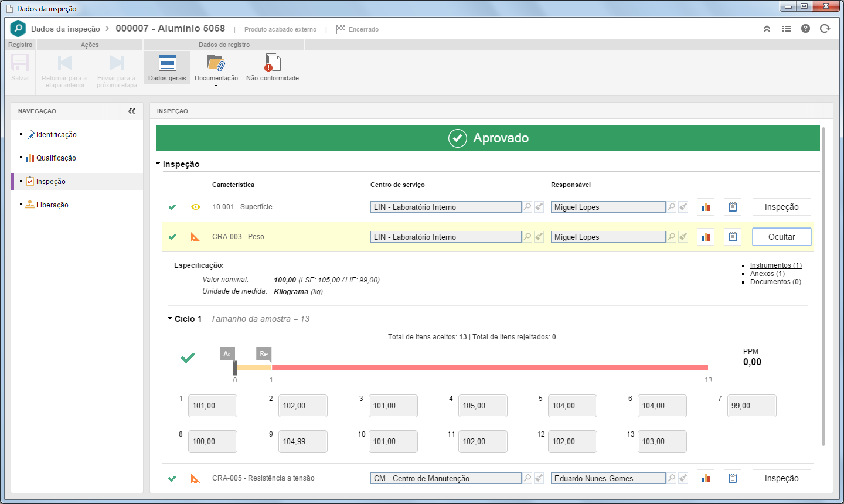Clear Responsável field in Peso row

pyautogui.click(x=683, y=237)
